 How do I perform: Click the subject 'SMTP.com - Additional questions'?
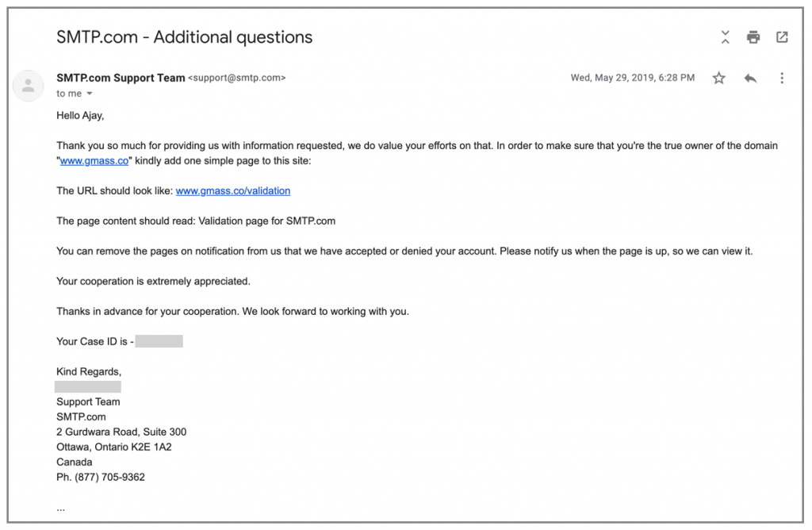point(184,36)
